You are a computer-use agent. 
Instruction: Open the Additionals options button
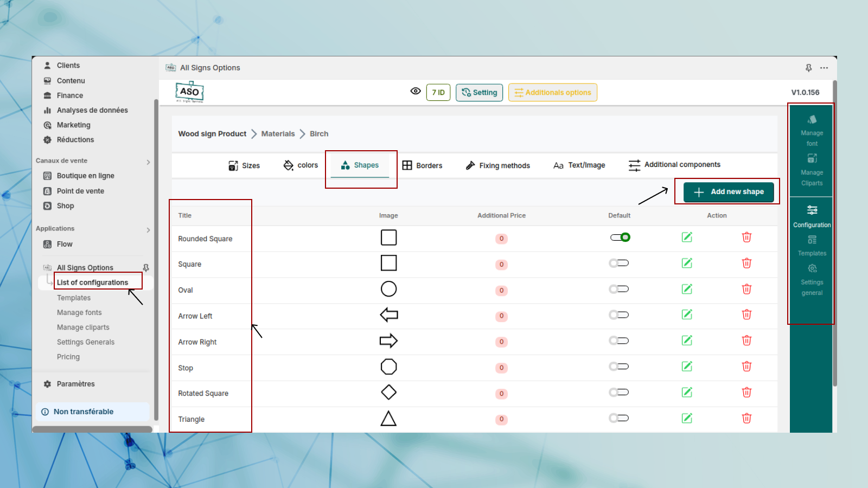pos(552,93)
